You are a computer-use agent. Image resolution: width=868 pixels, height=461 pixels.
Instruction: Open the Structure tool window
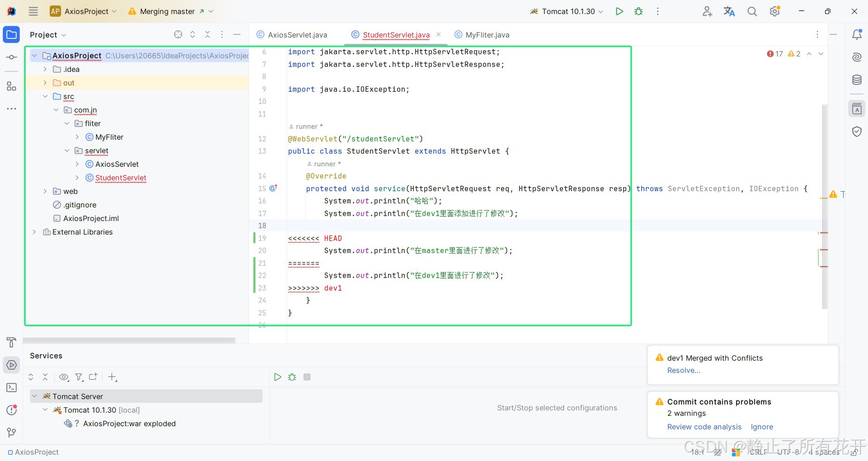12,86
